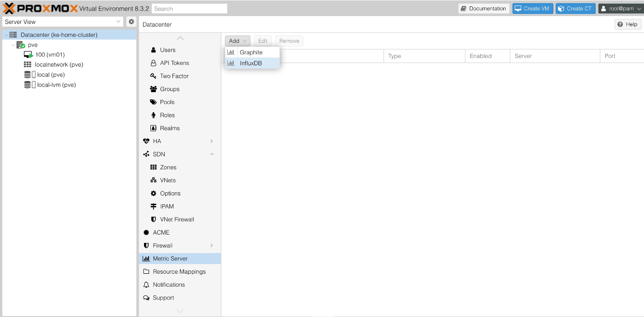
Task: Click the Realms address-book icon
Action: coord(154,128)
